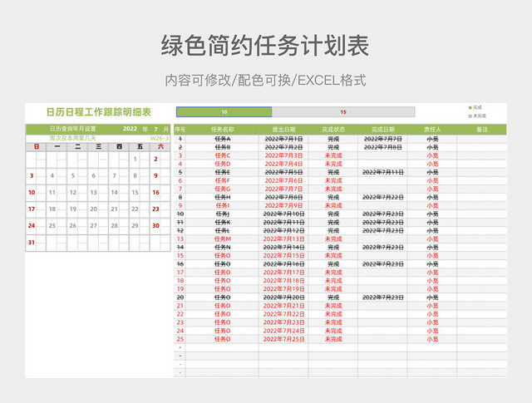The image size is (532, 403).
Task: Select the 完成状态 column header
Action: click(x=333, y=130)
